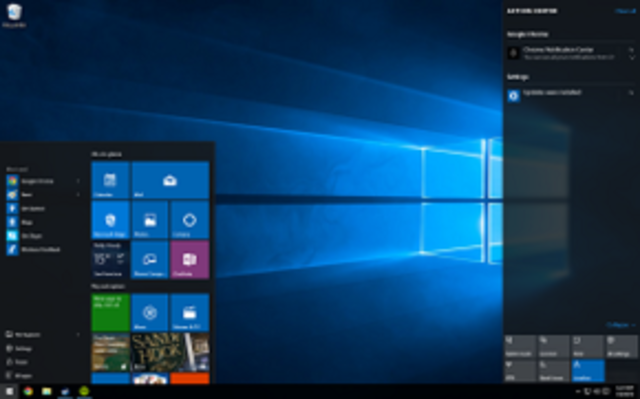Launch the purple OneNote tile
The height and width of the screenshot is (399, 640).
[190, 259]
